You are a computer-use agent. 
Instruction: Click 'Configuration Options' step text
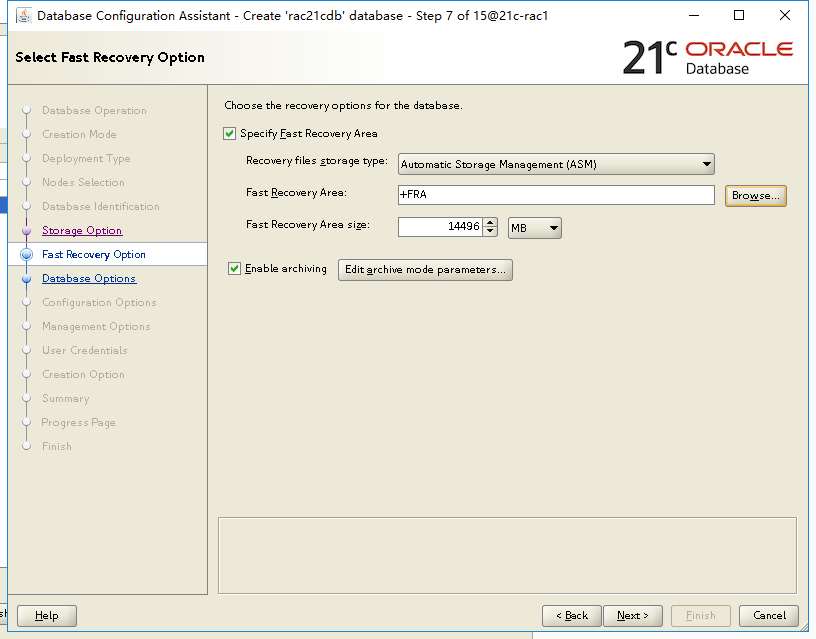(x=99, y=302)
